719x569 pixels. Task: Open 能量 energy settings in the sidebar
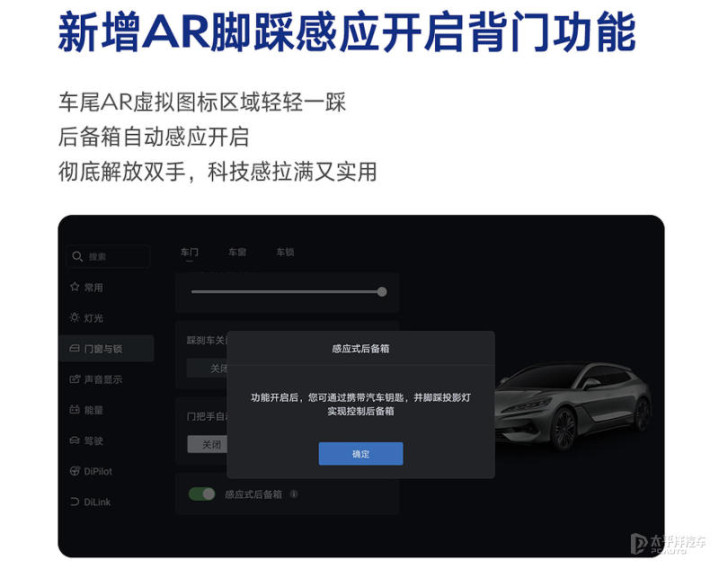point(87,410)
